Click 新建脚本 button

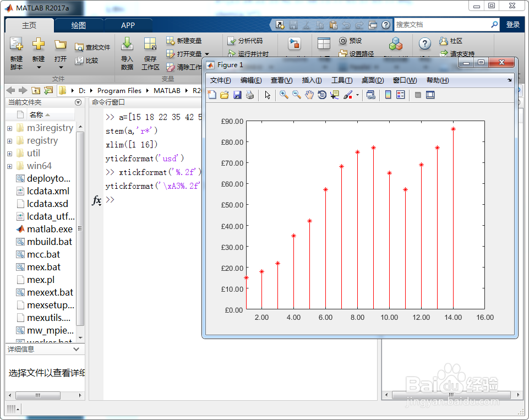pos(16,53)
